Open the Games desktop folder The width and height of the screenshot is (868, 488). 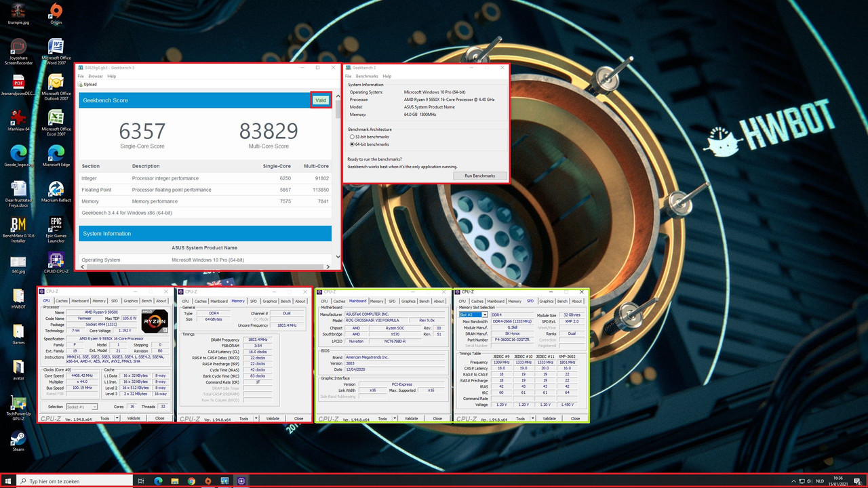[x=18, y=334]
